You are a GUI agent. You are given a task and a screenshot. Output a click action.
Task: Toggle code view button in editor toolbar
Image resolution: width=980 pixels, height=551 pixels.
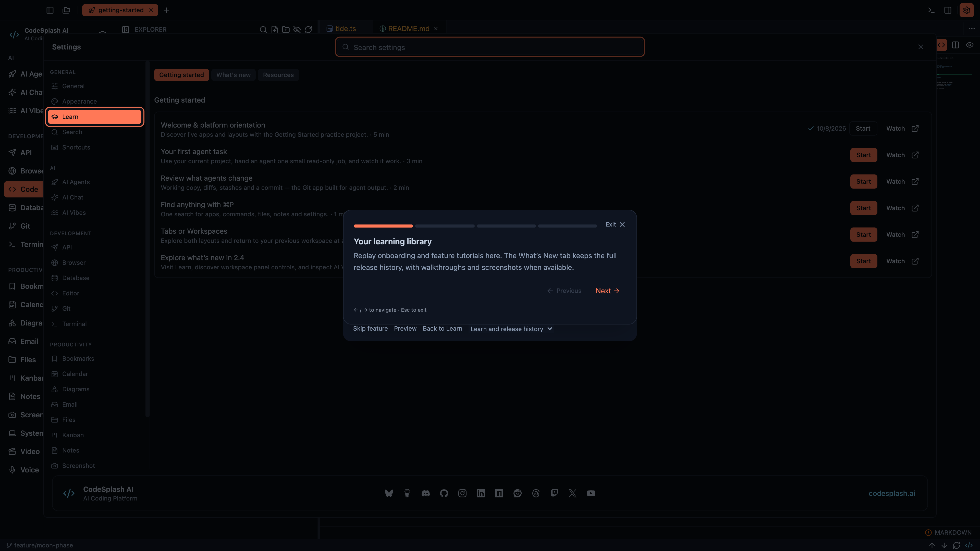(941, 45)
